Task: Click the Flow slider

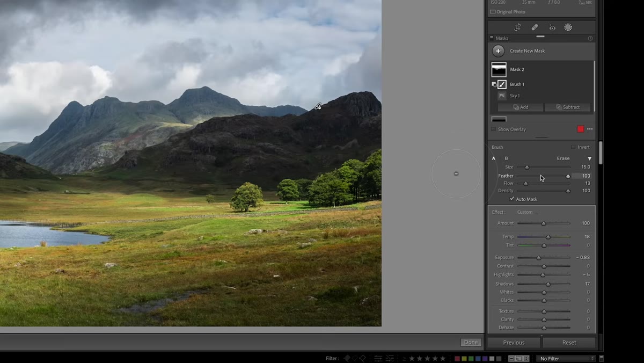Action: point(544,184)
